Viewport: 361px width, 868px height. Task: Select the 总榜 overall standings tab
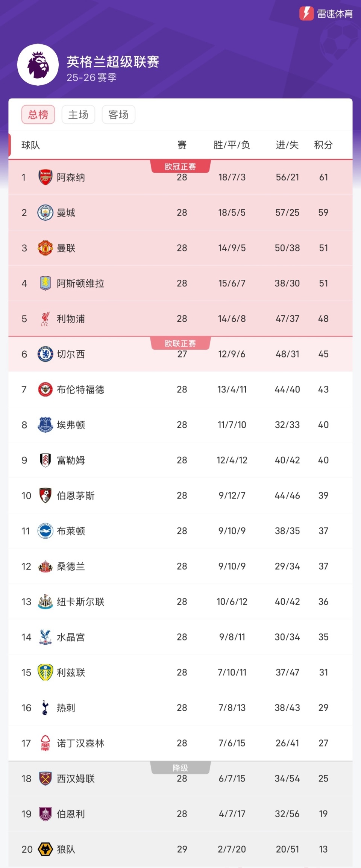(x=38, y=115)
